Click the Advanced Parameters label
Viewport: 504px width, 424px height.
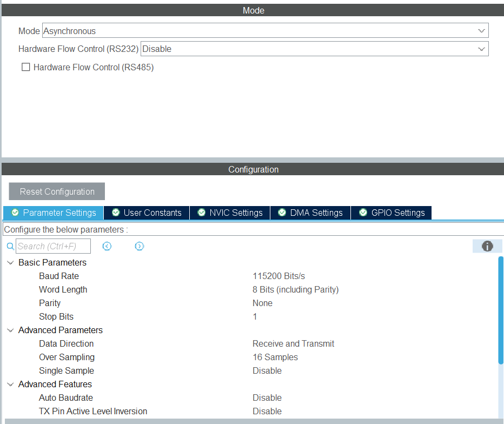(x=61, y=330)
